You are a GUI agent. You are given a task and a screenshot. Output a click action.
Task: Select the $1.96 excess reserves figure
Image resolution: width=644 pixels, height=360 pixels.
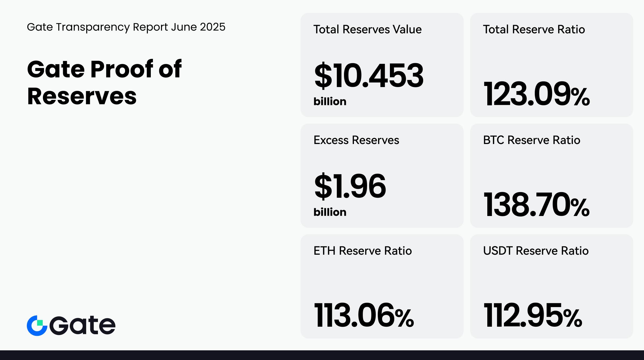coord(350,186)
